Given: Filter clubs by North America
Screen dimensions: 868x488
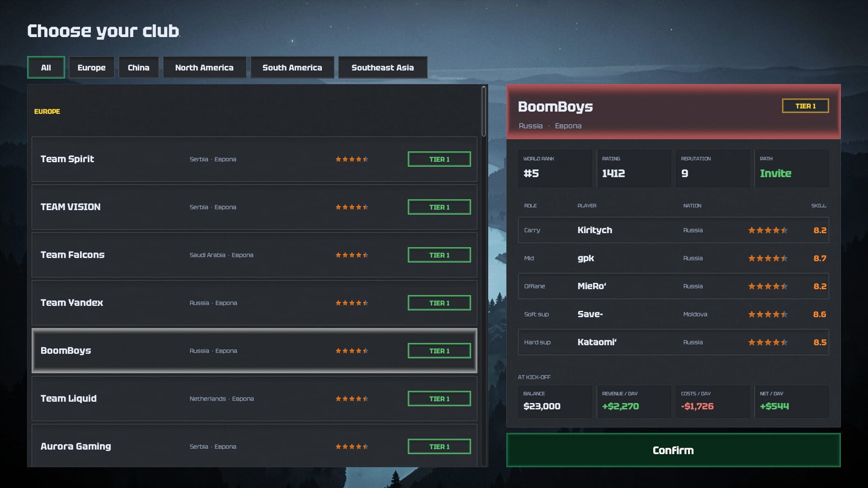Looking at the screenshot, I should pos(204,67).
